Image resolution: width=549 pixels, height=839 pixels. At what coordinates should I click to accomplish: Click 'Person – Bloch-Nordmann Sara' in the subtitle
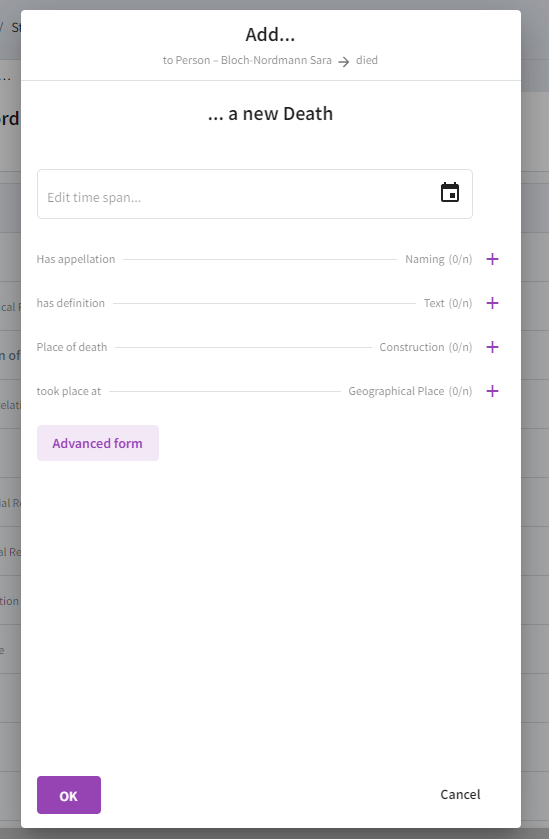click(x=254, y=60)
